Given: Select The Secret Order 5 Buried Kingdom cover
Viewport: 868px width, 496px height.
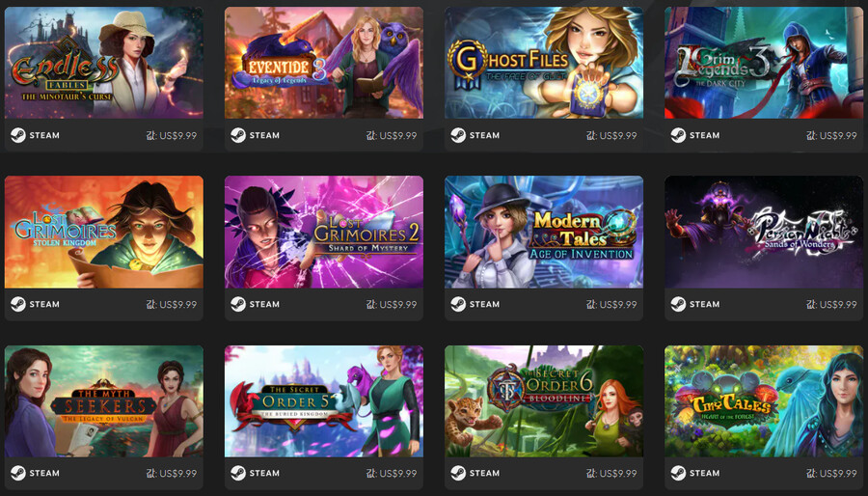Looking at the screenshot, I should pyautogui.click(x=324, y=401).
